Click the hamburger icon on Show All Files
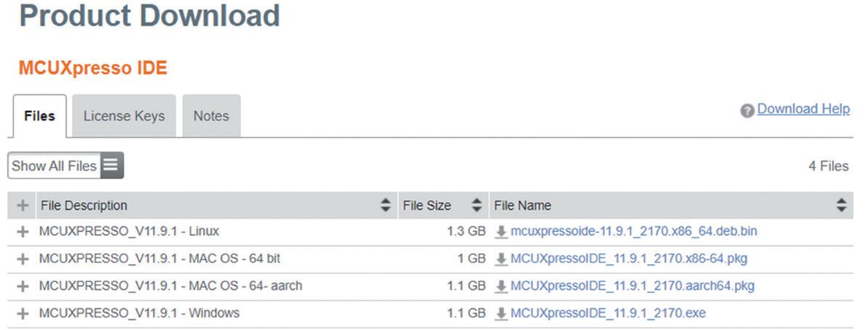This screenshot has height=330, width=868. pos(110,165)
